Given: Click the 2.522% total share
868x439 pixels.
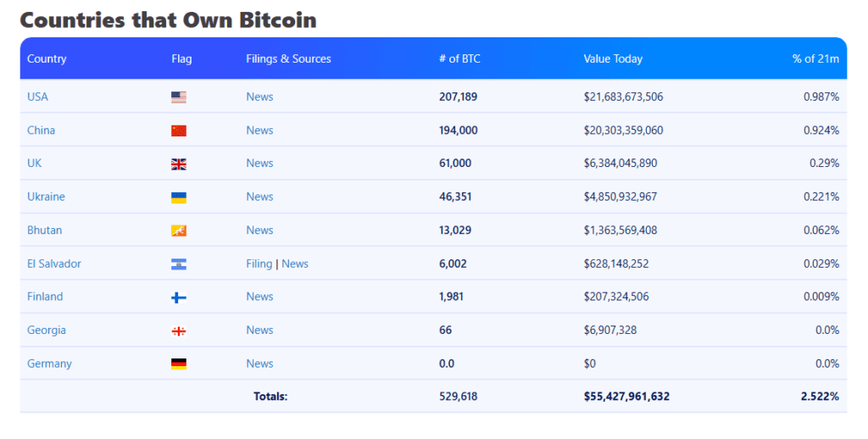Looking at the screenshot, I should tap(820, 397).
